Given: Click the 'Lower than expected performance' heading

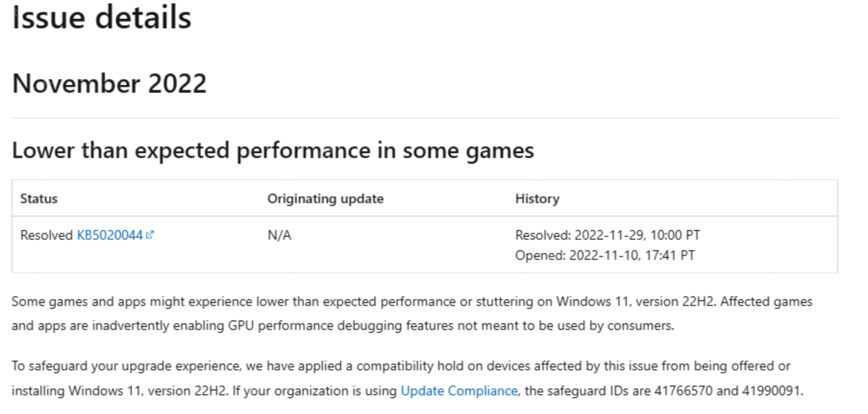Looking at the screenshot, I should [x=273, y=151].
